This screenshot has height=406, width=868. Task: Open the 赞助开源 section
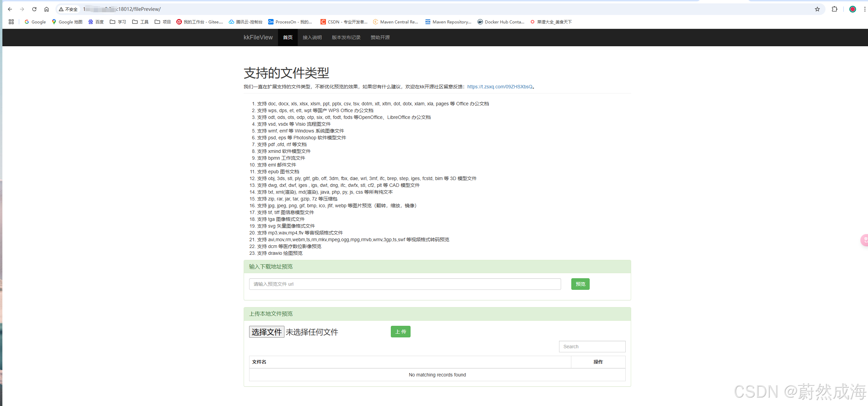point(380,37)
